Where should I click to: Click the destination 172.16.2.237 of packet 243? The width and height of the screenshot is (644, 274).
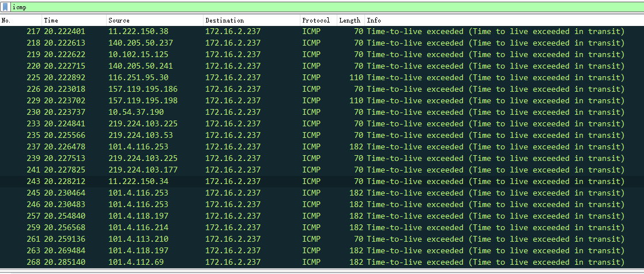click(233, 181)
